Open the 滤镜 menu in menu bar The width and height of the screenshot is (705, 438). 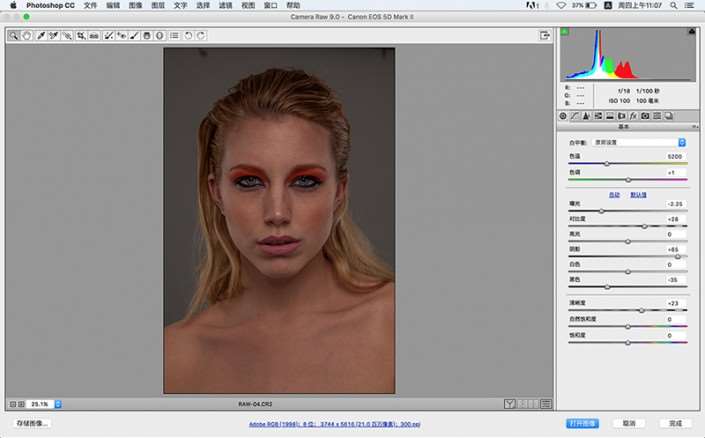pyautogui.click(x=225, y=6)
